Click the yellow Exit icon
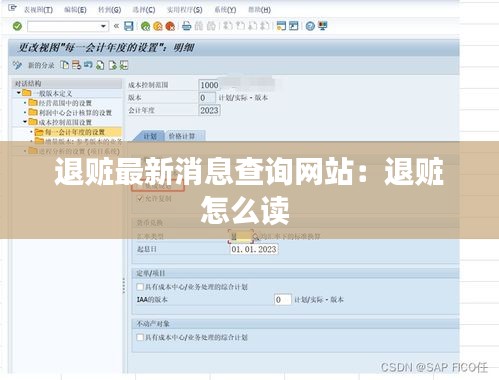The width and height of the screenshot is (499, 380). coord(158,26)
